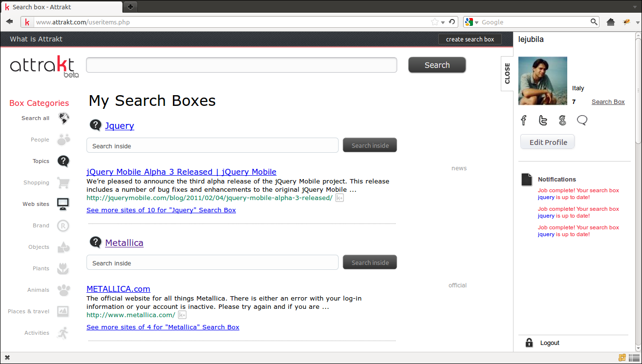This screenshot has height=364, width=642.
Task: Click the Search inside button under Metallica
Action: (370, 263)
